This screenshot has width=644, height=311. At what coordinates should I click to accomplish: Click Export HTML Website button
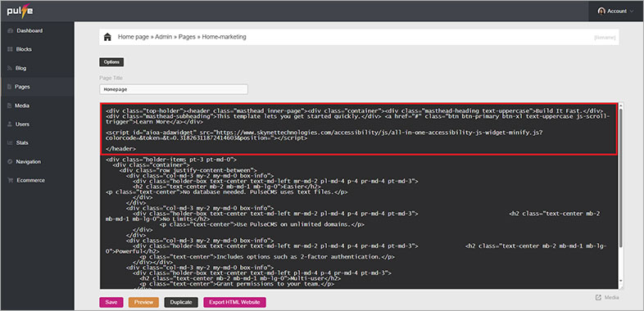(x=234, y=302)
